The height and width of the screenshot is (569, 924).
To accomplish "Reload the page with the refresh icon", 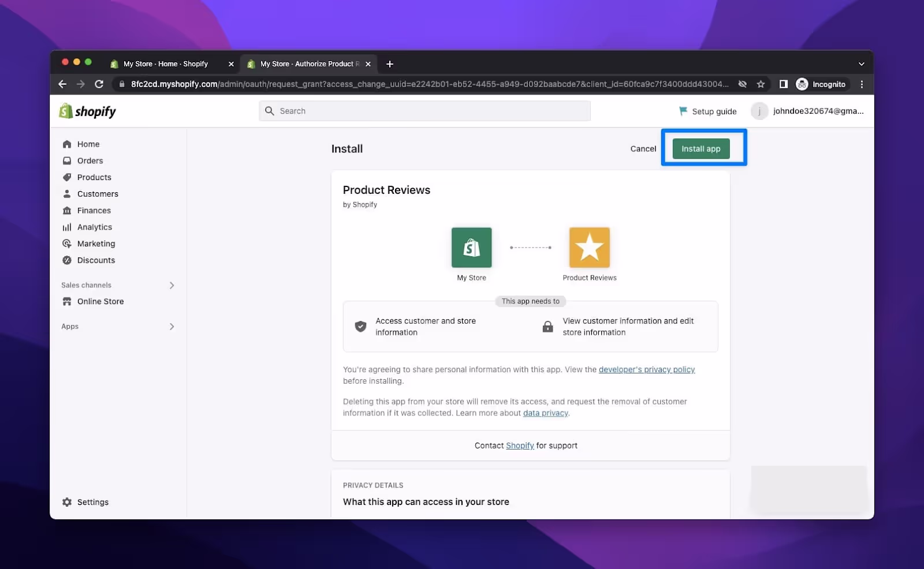I will (99, 84).
